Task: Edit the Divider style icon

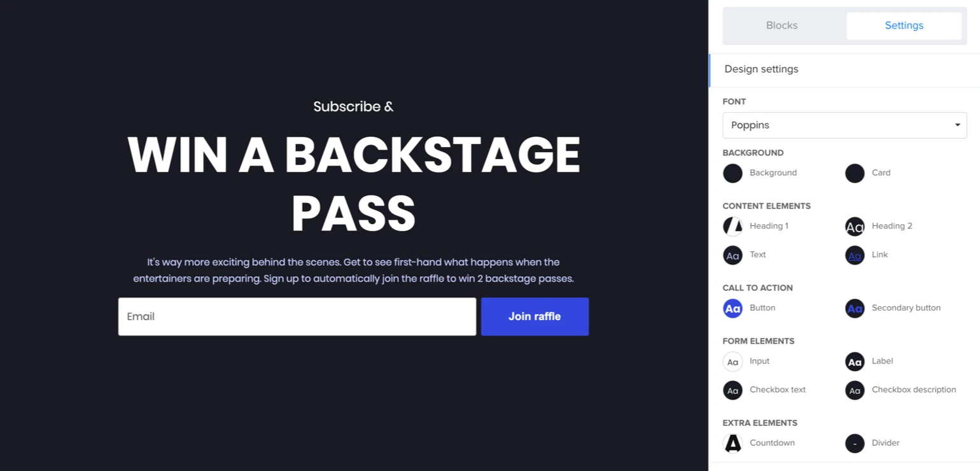Action: pos(855,443)
